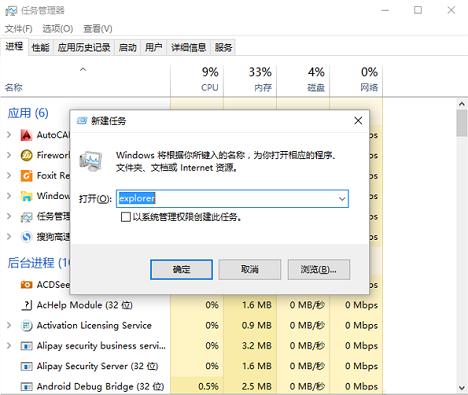Switch to the 性能 tab

point(41,48)
